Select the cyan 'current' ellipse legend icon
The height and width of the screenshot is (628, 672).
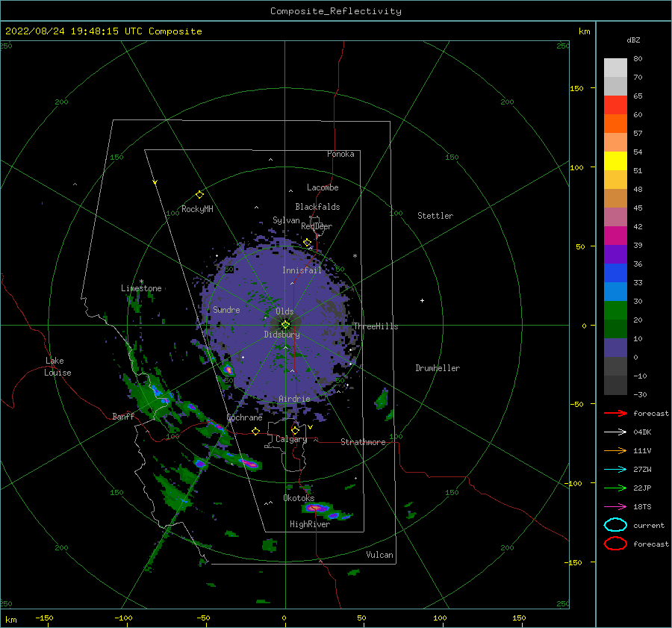pyautogui.click(x=615, y=525)
